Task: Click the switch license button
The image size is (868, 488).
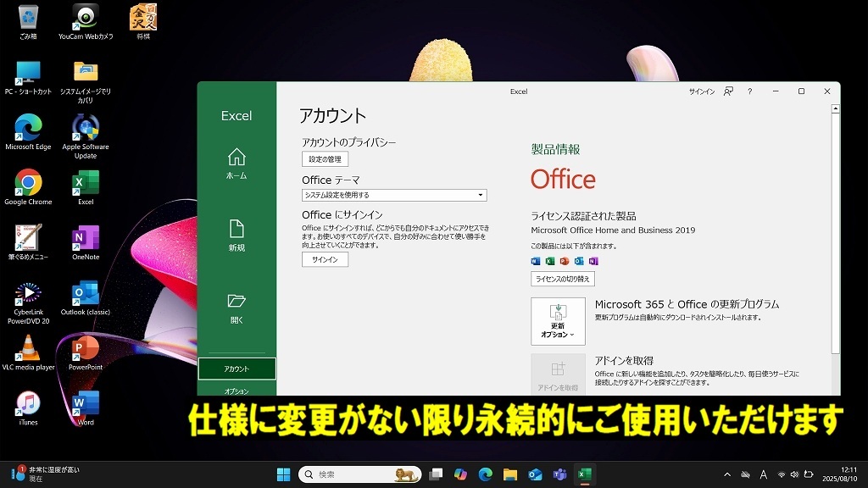Action: click(563, 279)
